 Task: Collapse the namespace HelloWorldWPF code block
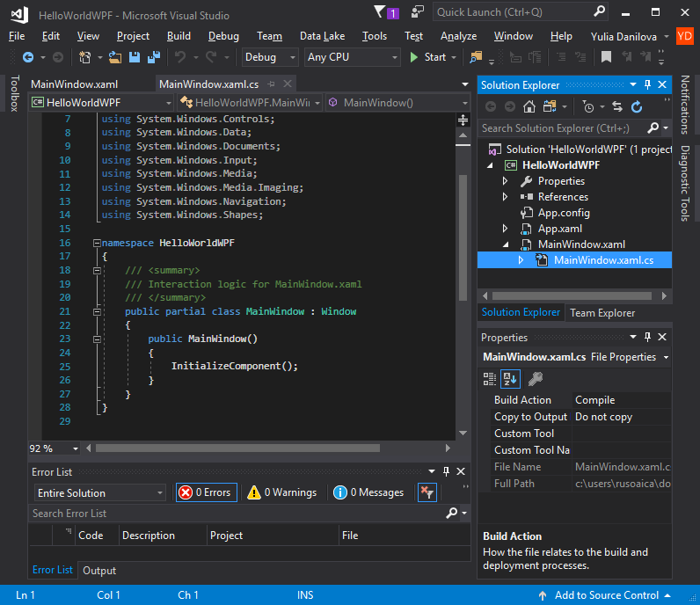click(97, 243)
